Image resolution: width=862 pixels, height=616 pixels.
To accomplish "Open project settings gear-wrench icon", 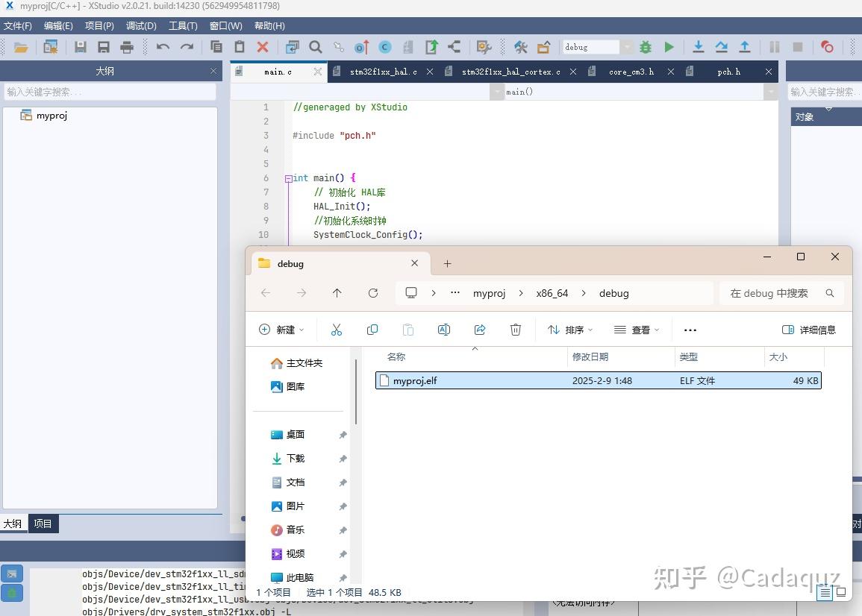I will tap(484, 47).
